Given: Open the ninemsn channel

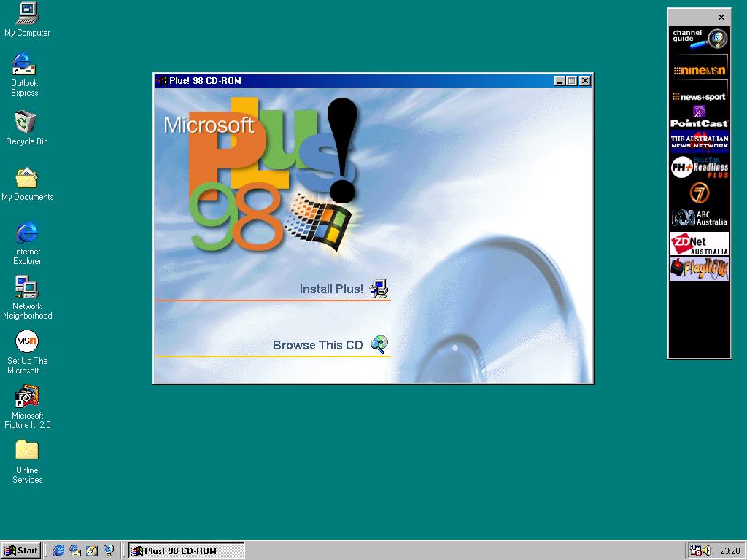Looking at the screenshot, I should click(x=700, y=71).
